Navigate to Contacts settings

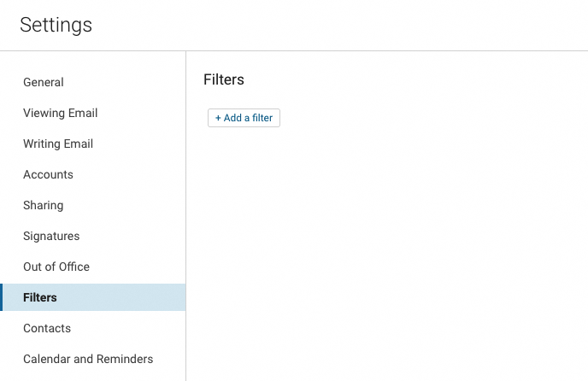[47, 329]
